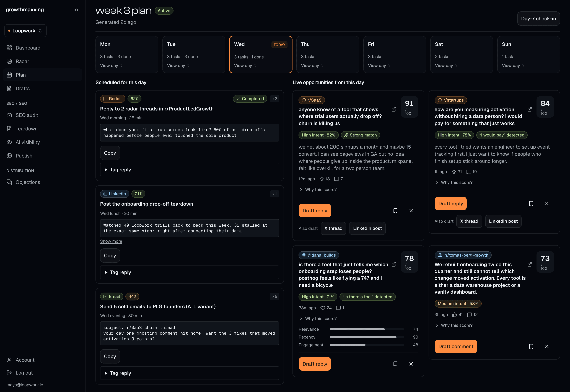Image resolution: width=570 pixels, height=392 pixels.
Task: Open Drafts in the sidebar
Action: pyautogui.click(x=42, y=88)
